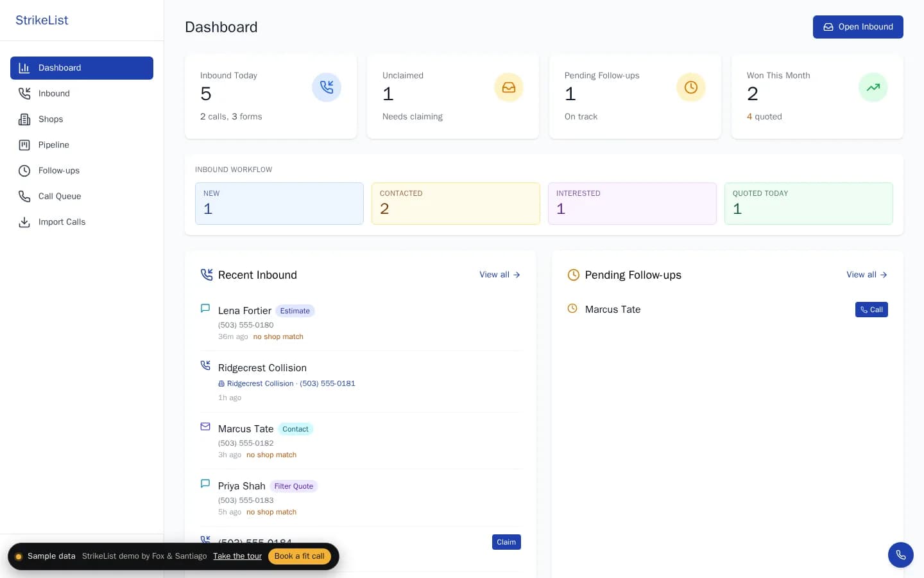This screenshot has width=924, height=578.
Task: Open the Lena Fortier inbound entry
Action: tap(361, 322)
